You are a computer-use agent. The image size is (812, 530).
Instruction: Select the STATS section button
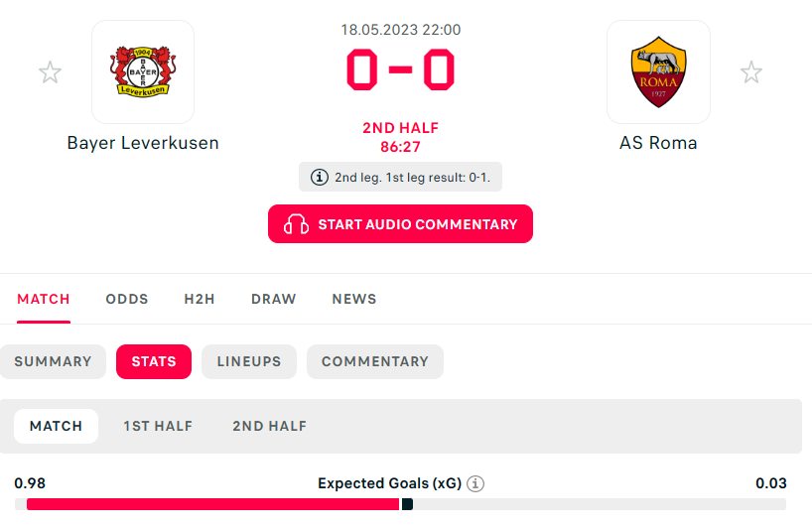[154, 361]
